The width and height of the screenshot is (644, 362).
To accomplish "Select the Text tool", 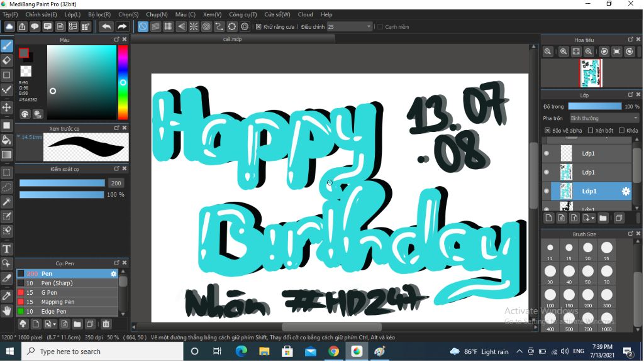I will pos(6,249).
